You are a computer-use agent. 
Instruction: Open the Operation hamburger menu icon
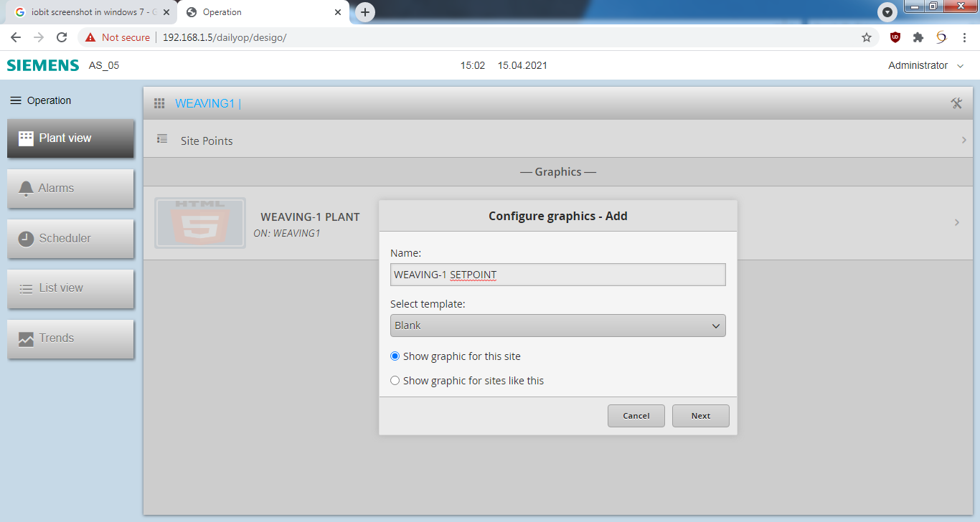pos(16,100)
